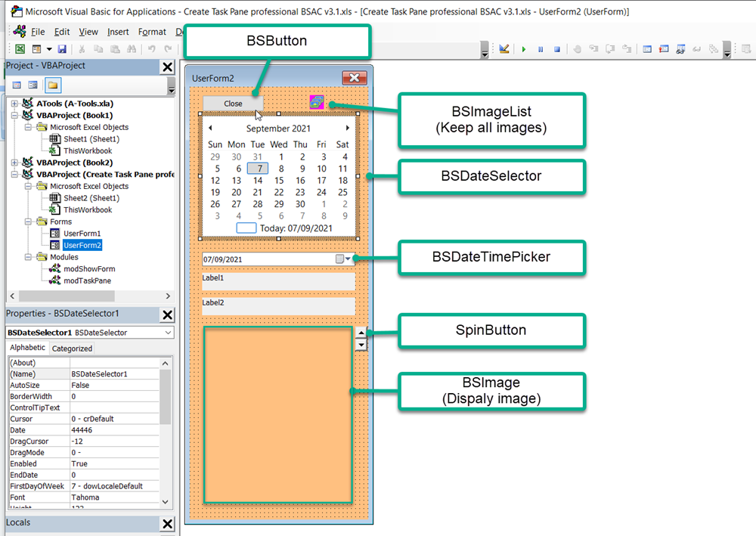Image resolution: width=756 pixels, height=536 pixels.
Task: Click the Close button on UserForm2
Action: (x=233, y=104)
